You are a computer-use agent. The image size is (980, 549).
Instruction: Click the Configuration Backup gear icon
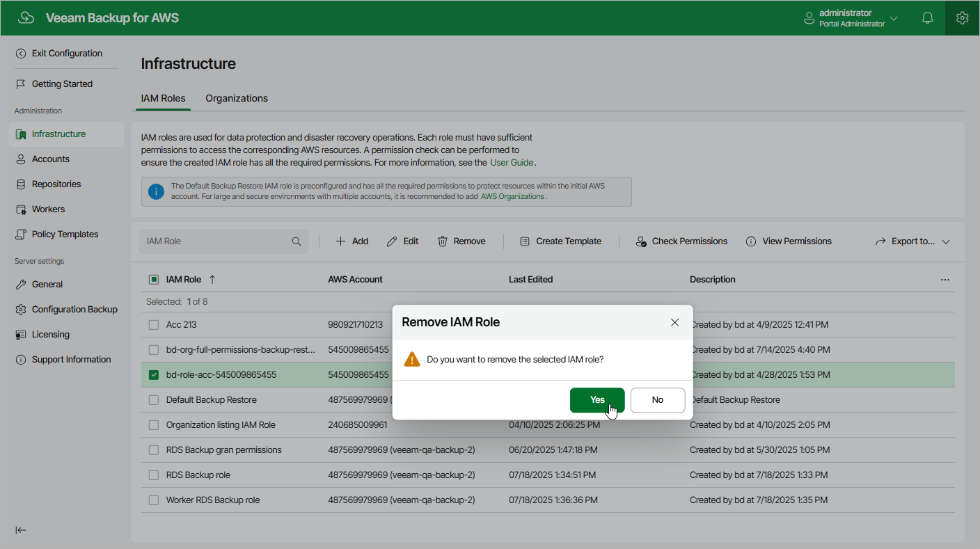point(21,310)
